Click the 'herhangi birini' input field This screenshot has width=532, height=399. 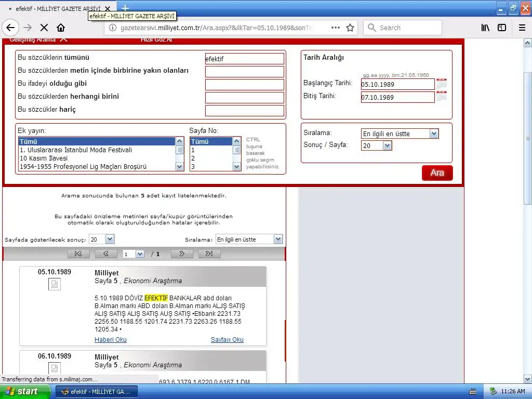click(245, 98)
